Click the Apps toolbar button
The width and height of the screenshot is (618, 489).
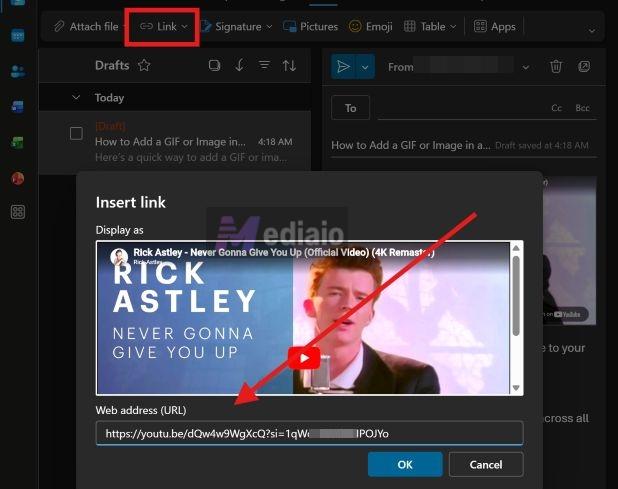494,26
